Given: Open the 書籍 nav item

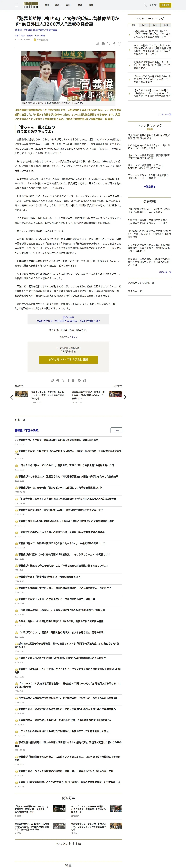Looking at the screenshot, I should (x=91, y=5).
